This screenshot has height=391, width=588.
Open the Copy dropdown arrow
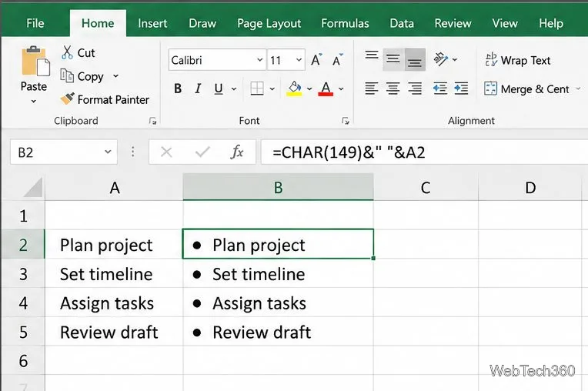tap(115, 76)
